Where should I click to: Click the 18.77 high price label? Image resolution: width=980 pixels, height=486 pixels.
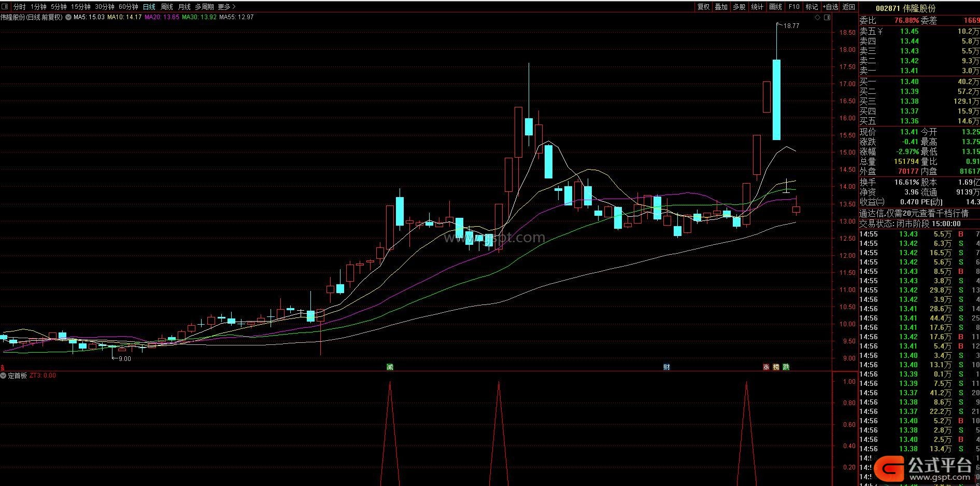pos(791,25)
